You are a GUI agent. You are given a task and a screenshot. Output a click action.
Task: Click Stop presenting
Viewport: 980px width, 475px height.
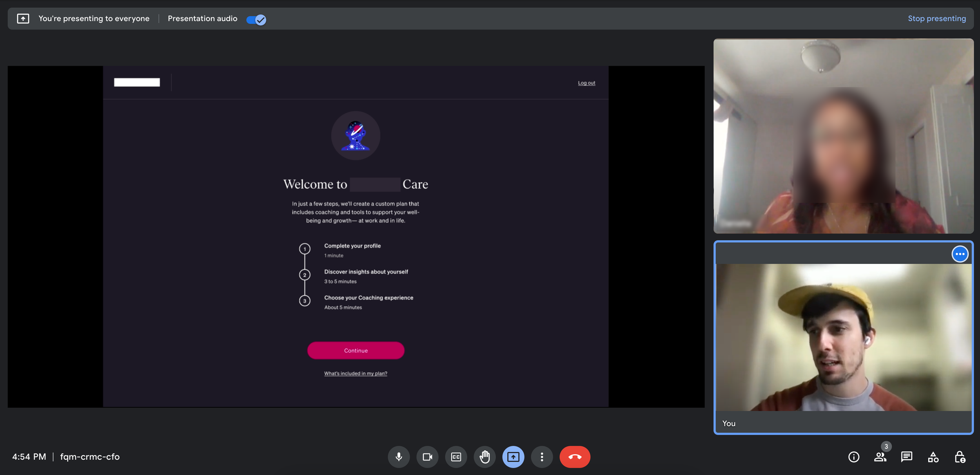point(937,18)
